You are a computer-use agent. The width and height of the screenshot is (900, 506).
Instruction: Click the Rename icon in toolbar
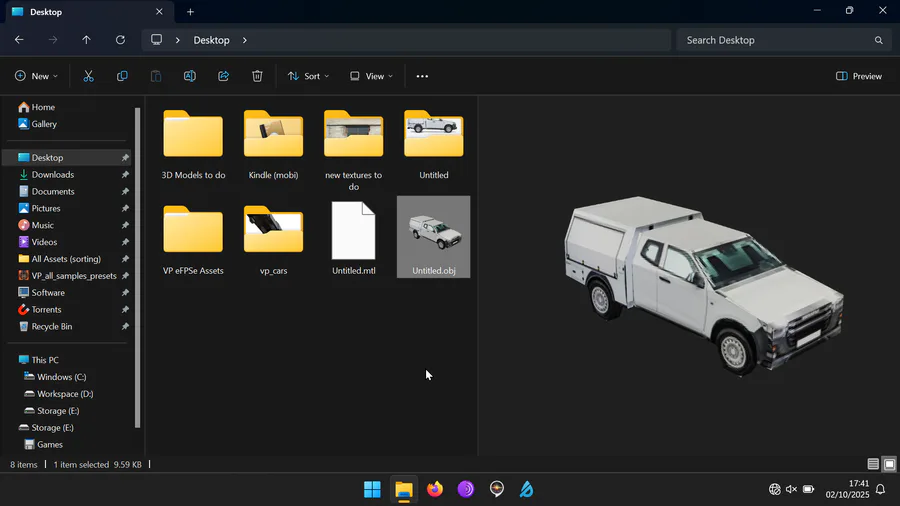click(x=189, y=76)
